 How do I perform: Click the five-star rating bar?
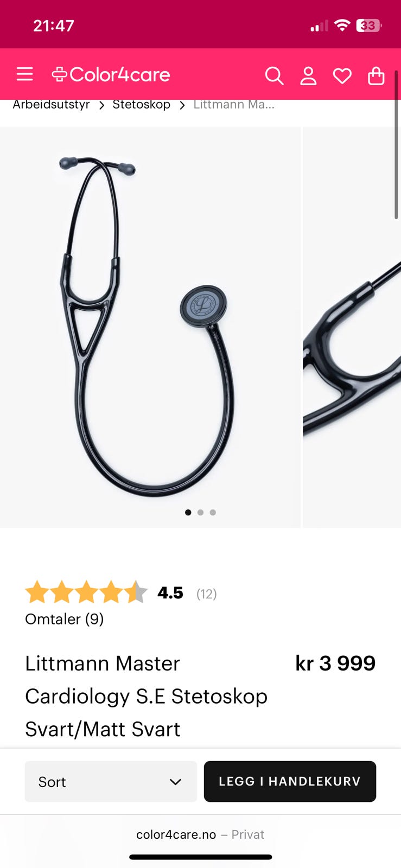(x=86, y=592)
